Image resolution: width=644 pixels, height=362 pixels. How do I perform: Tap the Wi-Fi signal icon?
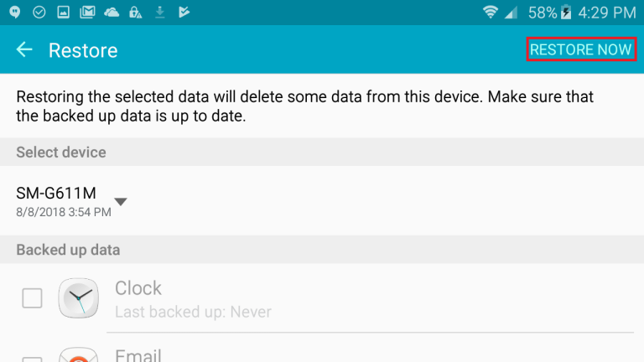pos(490,13)
